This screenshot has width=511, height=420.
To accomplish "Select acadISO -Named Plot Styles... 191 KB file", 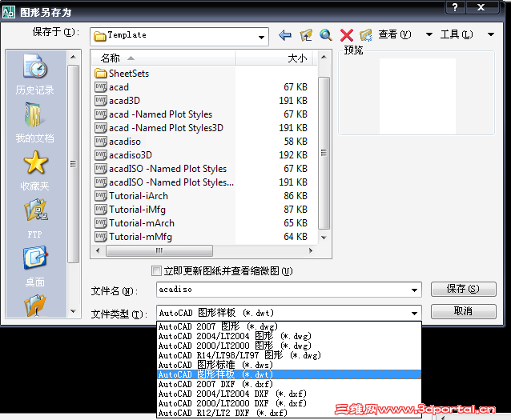I will tap(164, 182).
